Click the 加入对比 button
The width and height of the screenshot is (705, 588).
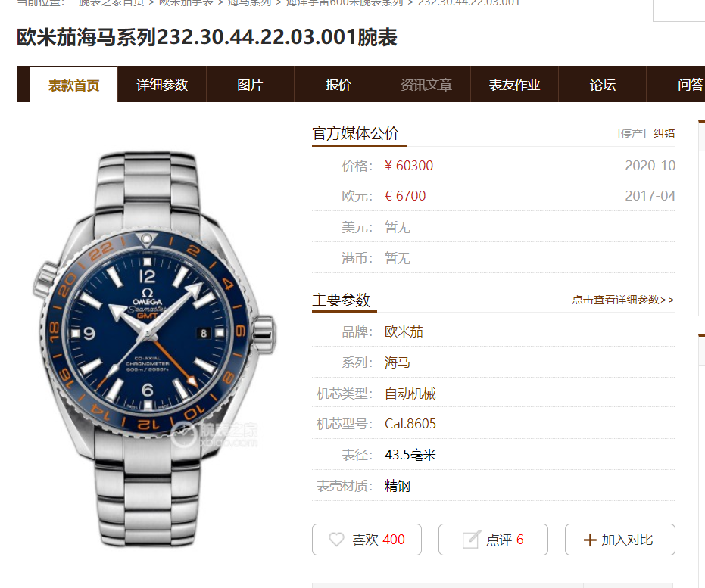click(620, 540)
